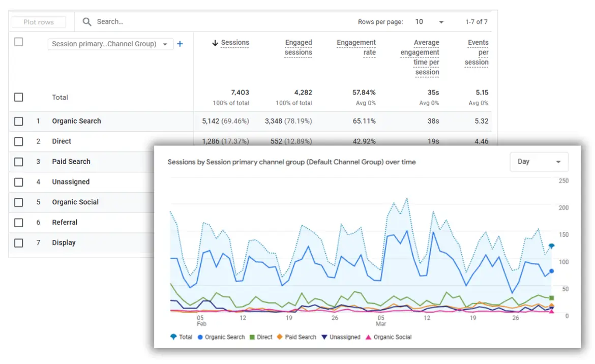This screenshot has width=595, height=364.
Task: Check the checkbox for the Display row
Action: tap(19, 242)
